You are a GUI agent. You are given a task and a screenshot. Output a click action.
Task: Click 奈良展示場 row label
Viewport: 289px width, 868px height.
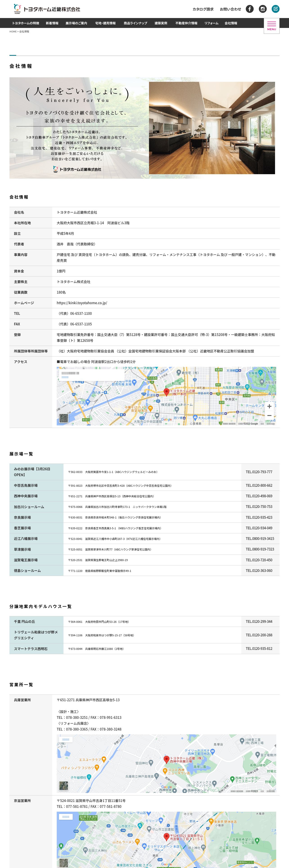22,517
